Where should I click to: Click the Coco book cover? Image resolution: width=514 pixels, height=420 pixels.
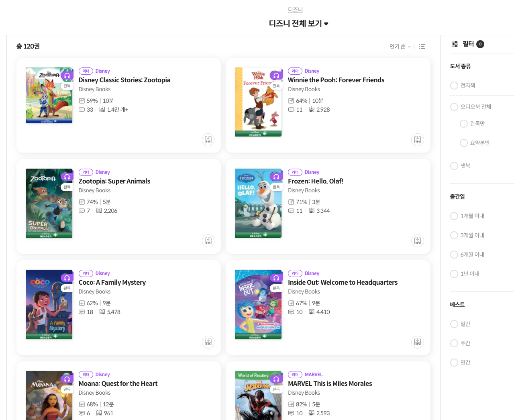click(x=49, y=304)
